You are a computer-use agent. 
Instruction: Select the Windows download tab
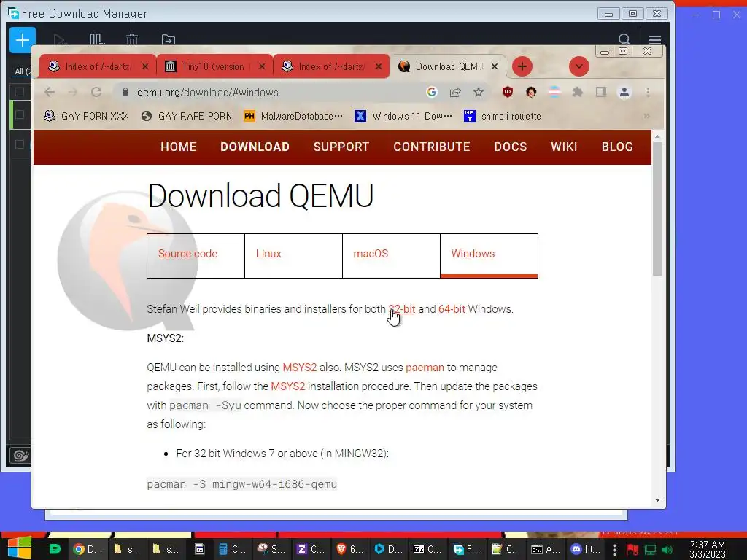coord(489,256)
